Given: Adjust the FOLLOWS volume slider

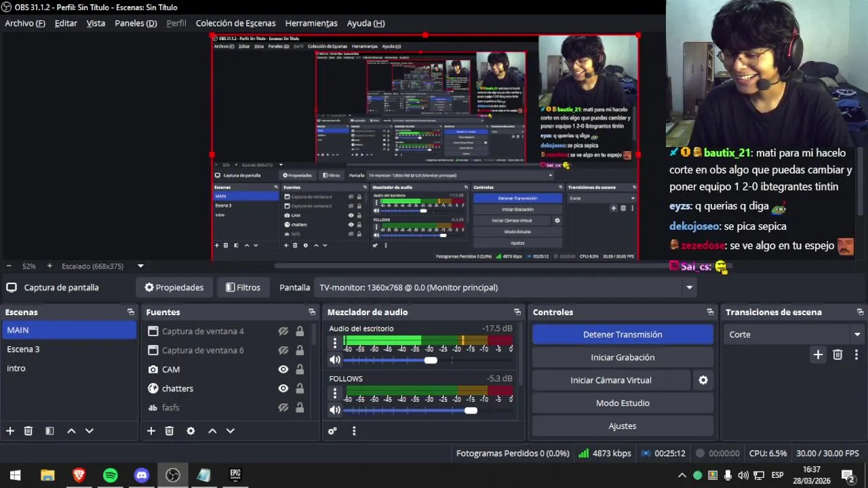Looking at the screenshot, I should pyautogui.click(x=471, y=410).
